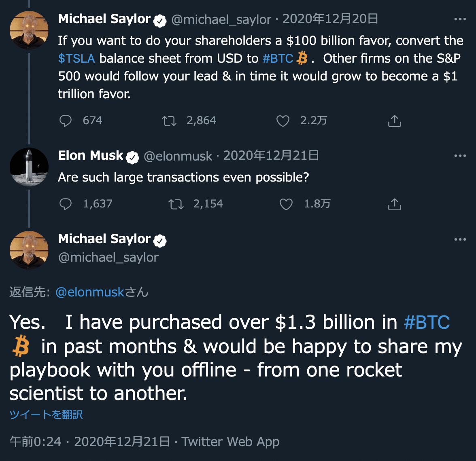The height and width of the screenshot is (461, 476).
Task: Open the $TSLA cashtag link
Action: tap(76, 59)
